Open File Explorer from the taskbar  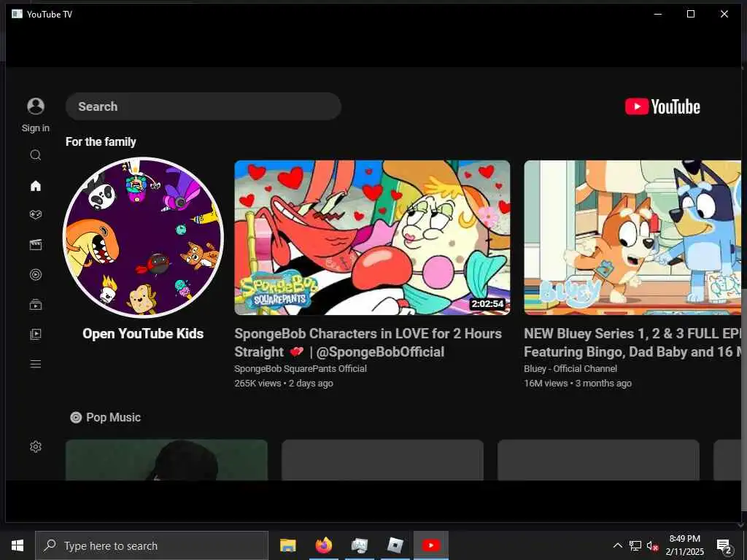click(x=287, y=545)
